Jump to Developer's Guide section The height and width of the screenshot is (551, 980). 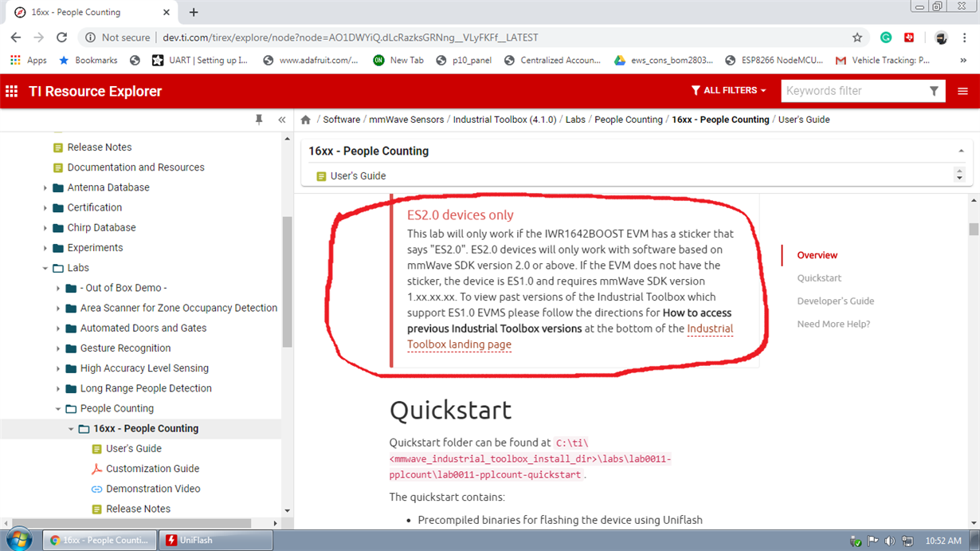pos(836,301)
